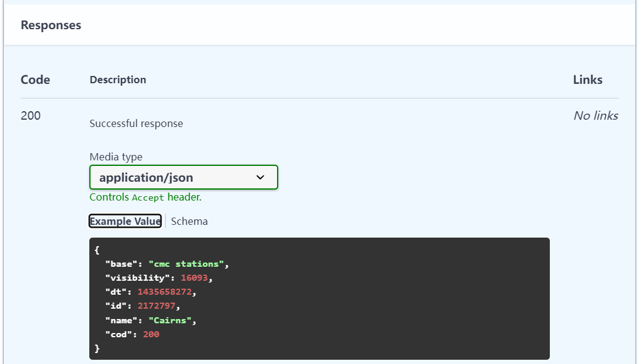Click the cod value 200 in JSON
Viewport: 644px width, 364px height.
(x=151, y=334)
